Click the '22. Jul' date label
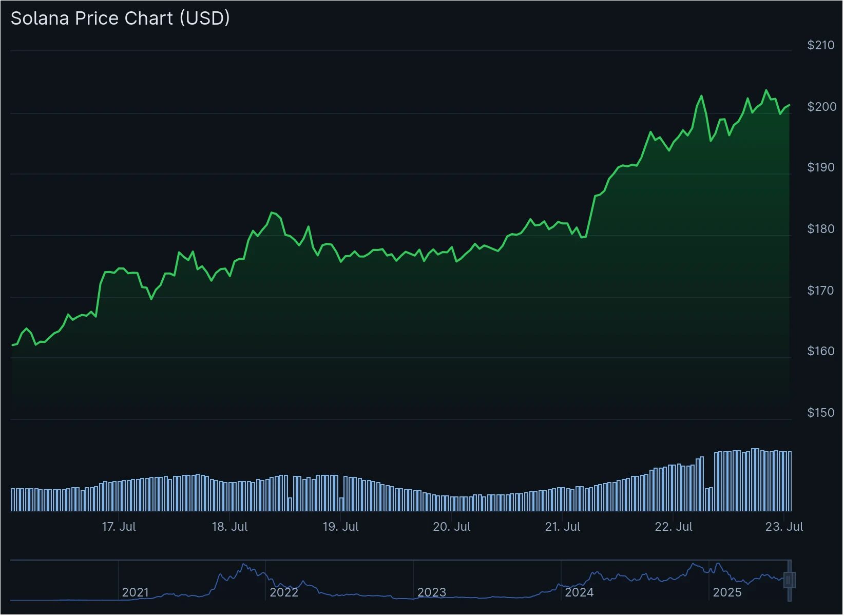The image size is (844, 616). pos(674,527)
